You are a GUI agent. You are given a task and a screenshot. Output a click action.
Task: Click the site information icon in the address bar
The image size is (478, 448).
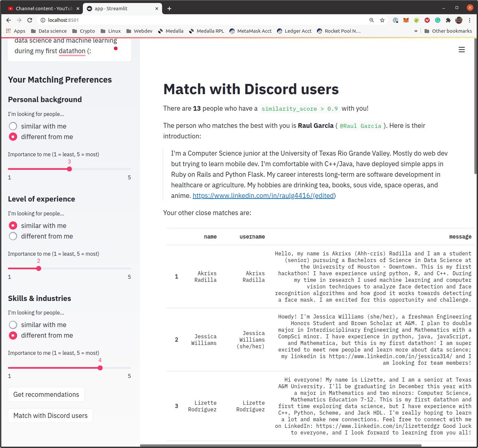click(43, 20)
